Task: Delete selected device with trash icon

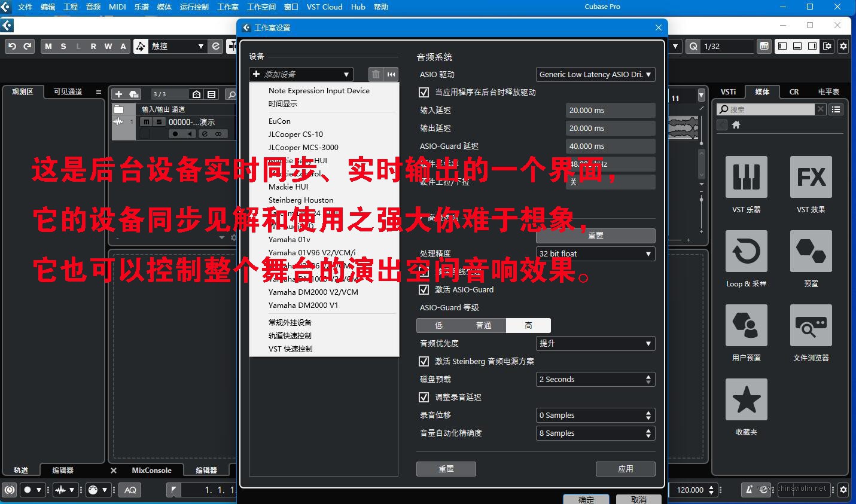Action: [x=376, y=74]
